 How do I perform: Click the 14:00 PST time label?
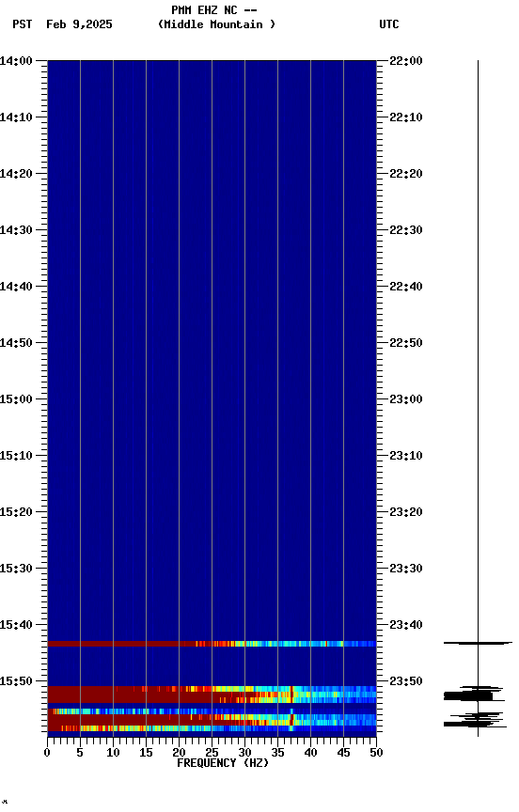click(x=16, y=61)
